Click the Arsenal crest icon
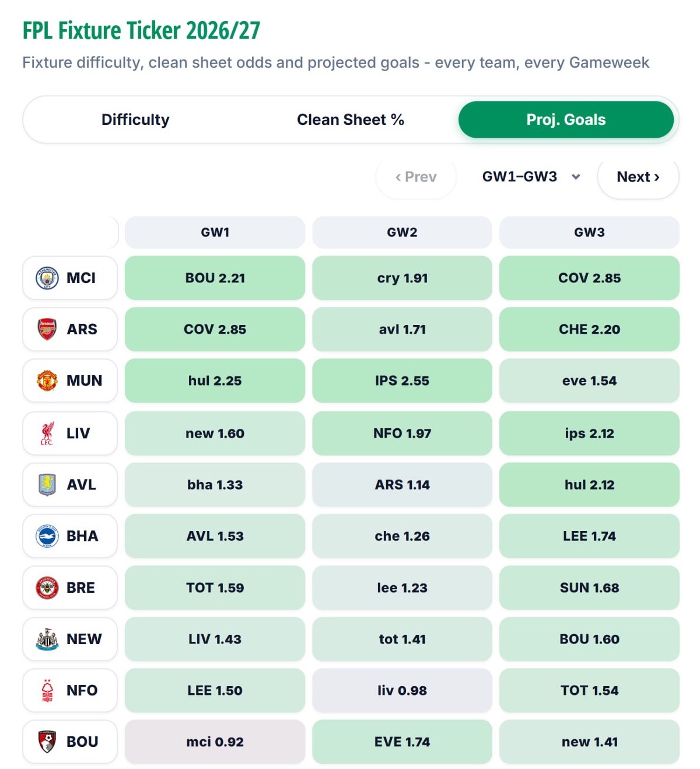This screenshot has height=769, width=700. tap(47, 330)
